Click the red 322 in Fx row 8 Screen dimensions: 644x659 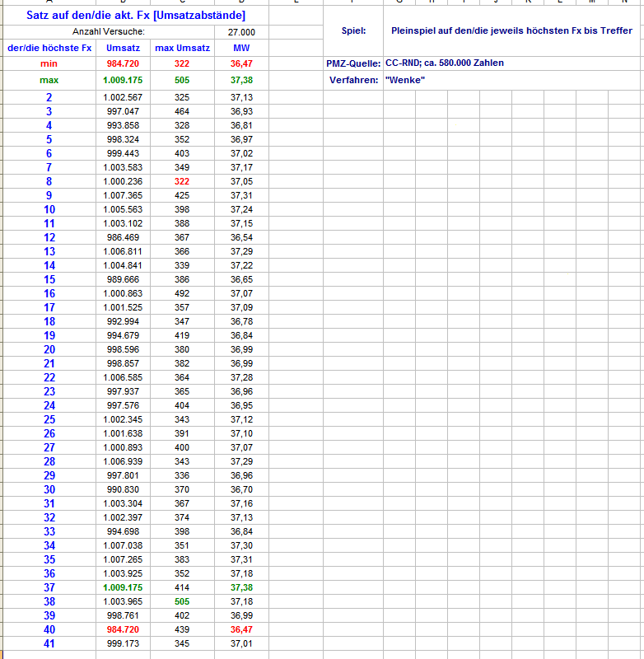pos(182,181)
